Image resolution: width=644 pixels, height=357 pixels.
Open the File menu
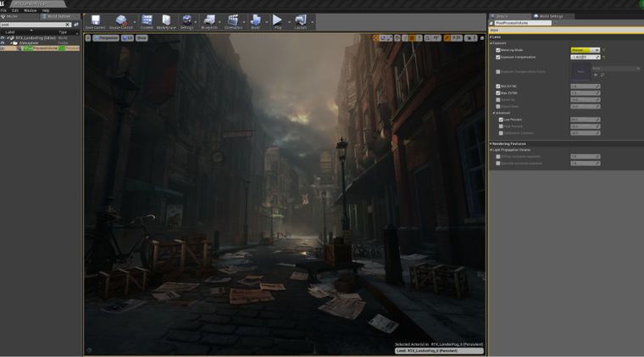tap(3, 10)
